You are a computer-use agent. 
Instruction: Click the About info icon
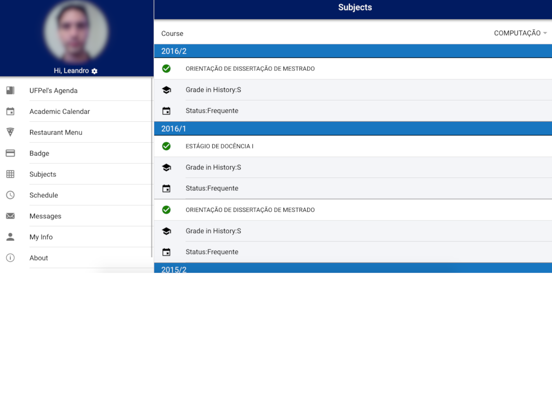point(10,258)
